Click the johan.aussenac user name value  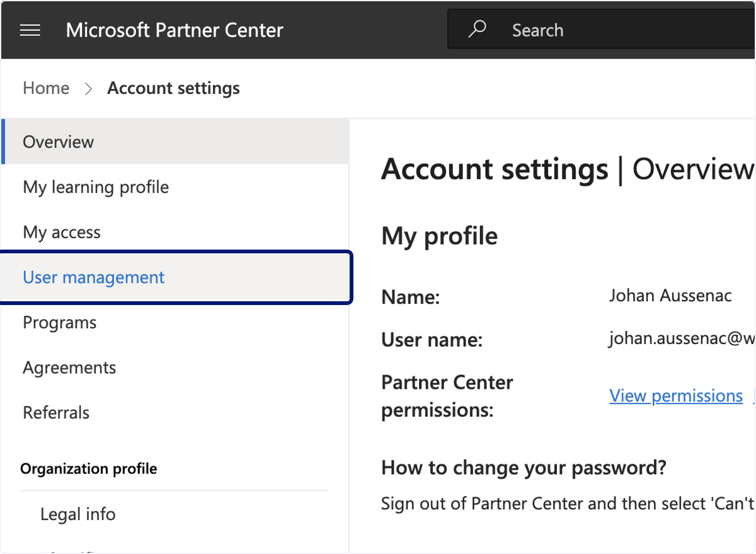(682, 340)
